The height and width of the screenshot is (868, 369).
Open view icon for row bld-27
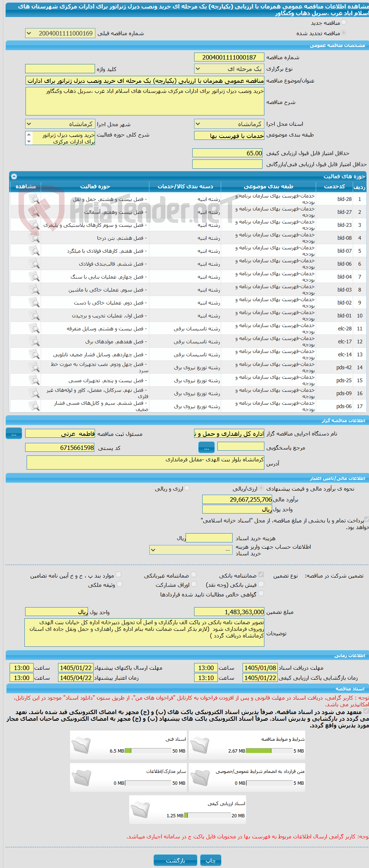pyautogui.click(x=34, y=212)
